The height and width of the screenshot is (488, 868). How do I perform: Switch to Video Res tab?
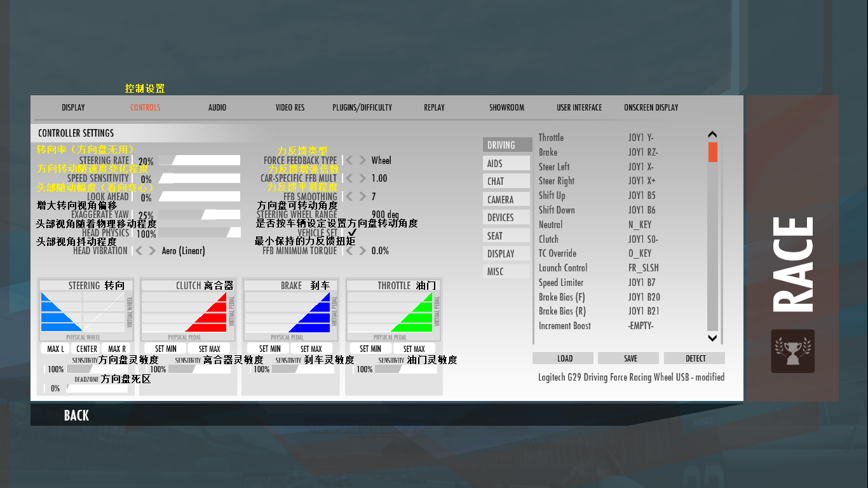pos(290,107)
